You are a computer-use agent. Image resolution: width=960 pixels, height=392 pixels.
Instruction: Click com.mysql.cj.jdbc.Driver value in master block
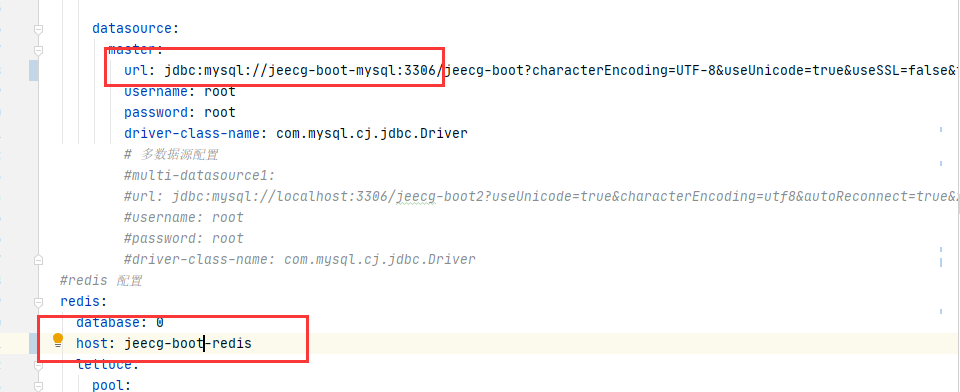372,134
